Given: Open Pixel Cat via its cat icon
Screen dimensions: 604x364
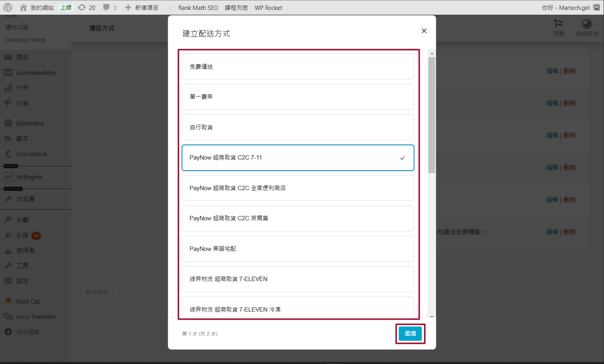Looking at the screenshot, I should pyautogui.click(x=8, y=301).
